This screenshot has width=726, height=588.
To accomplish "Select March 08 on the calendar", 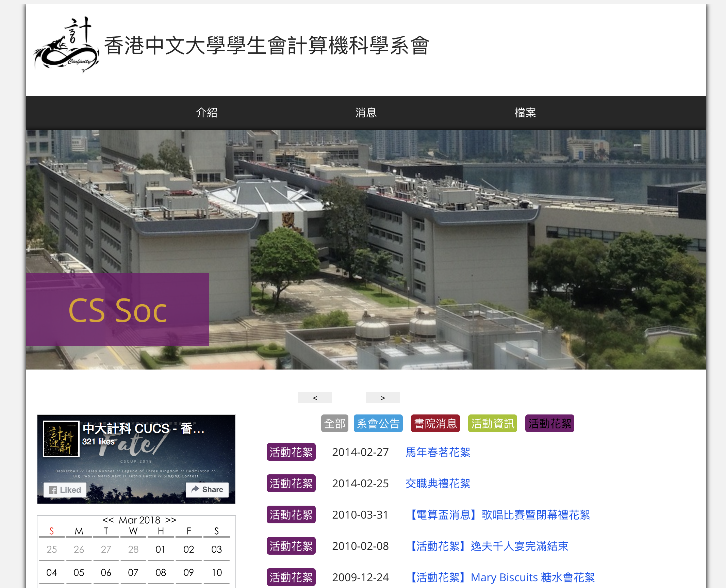I will (x=161, y=573).
